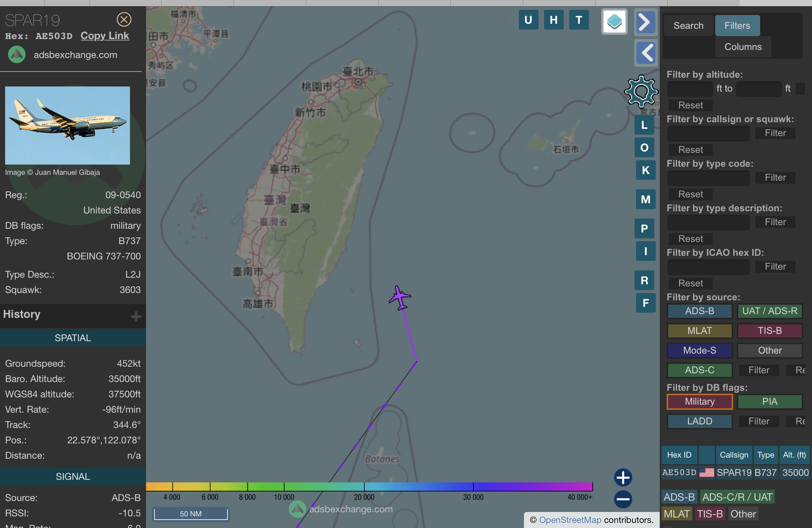Open the aircraft photo thumbnail
The width and height of the screenshot is (812, 528).
(68, 125)
